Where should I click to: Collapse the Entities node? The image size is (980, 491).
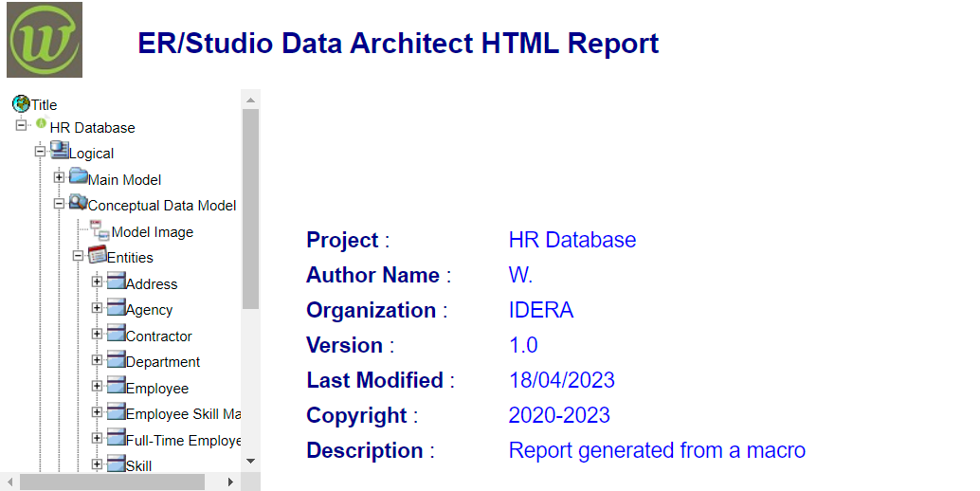click(x=78, y=256)
